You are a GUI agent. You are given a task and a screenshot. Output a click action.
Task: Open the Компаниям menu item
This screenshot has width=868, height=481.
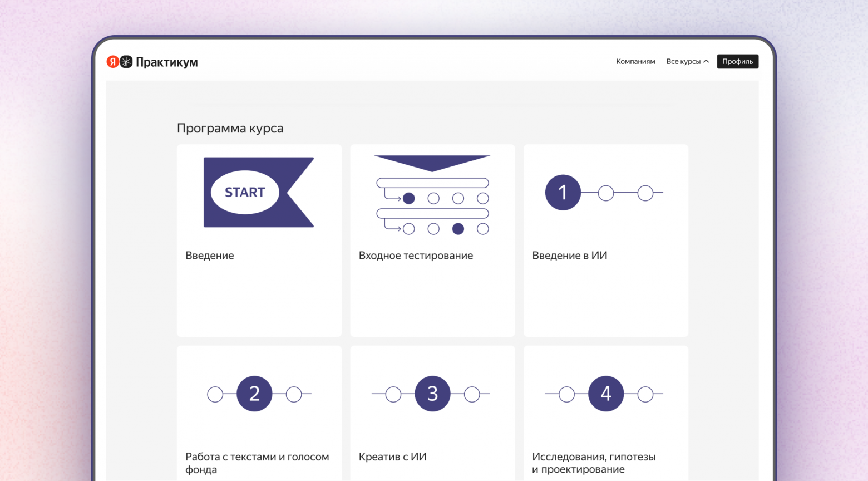coord(635,62)
